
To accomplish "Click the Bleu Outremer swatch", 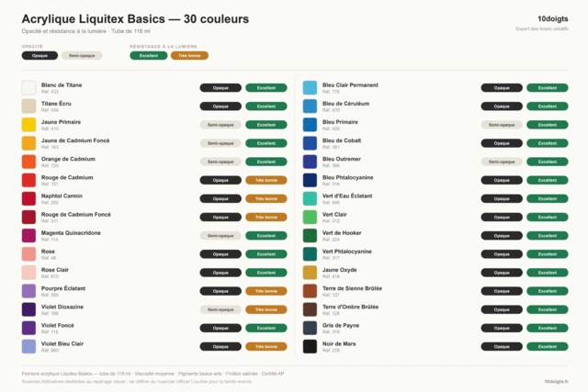I will pos(311,162).
